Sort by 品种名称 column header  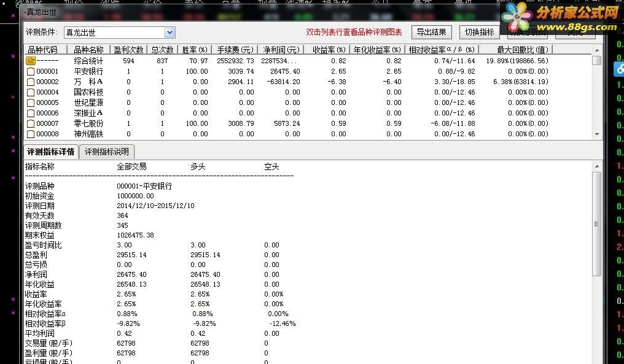point(88,50)
